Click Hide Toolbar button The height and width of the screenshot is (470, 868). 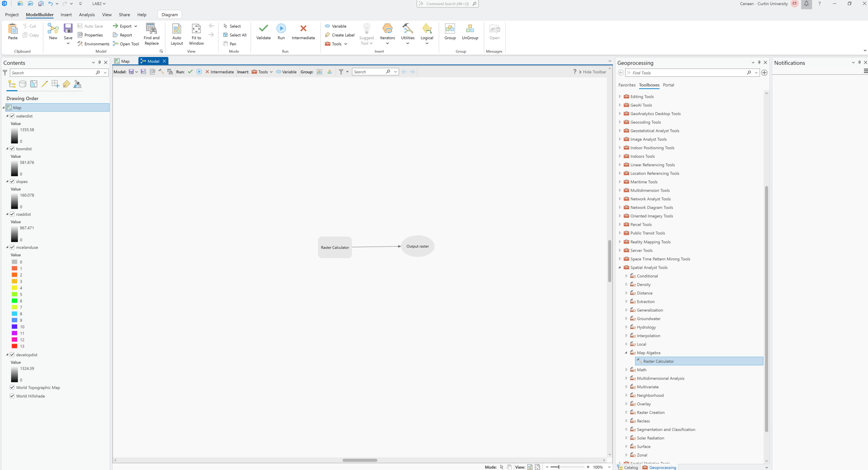593,72
